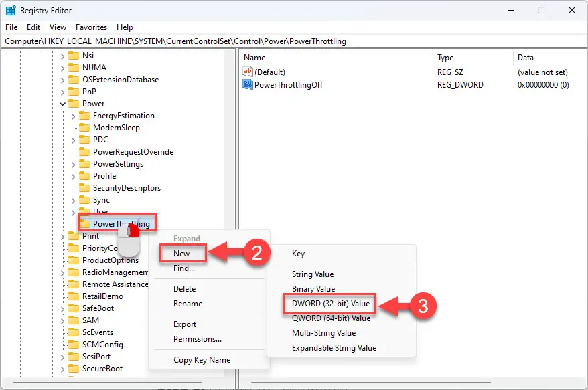588x390 pixels.
Task: Expand the EnergyEstimation key
Action: (74, 116)
